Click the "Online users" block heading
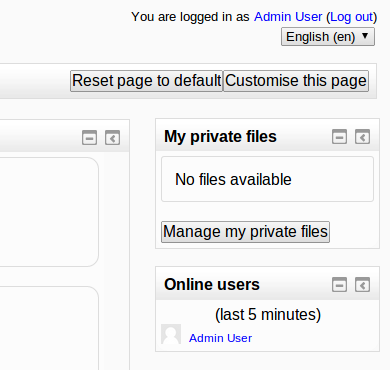The height and width of the screenshot is (370, 390). (212, 285)
